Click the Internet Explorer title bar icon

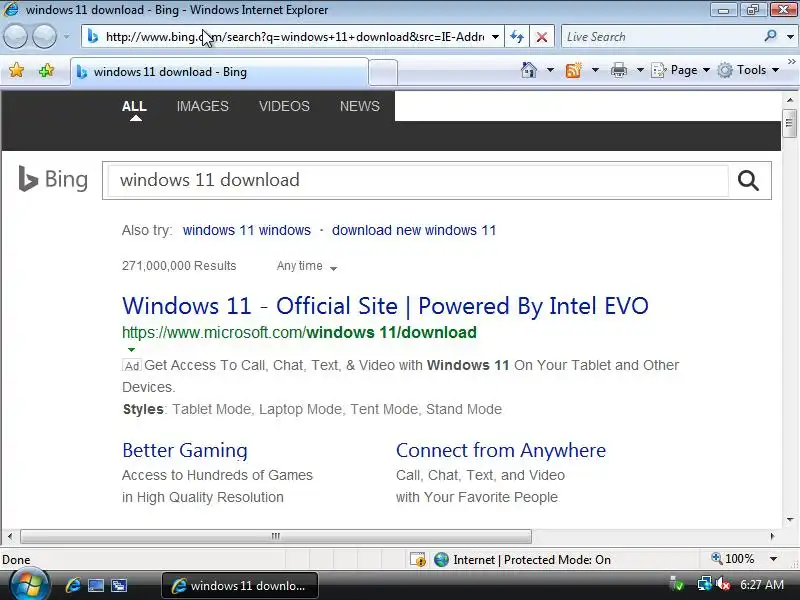(11, 9)
